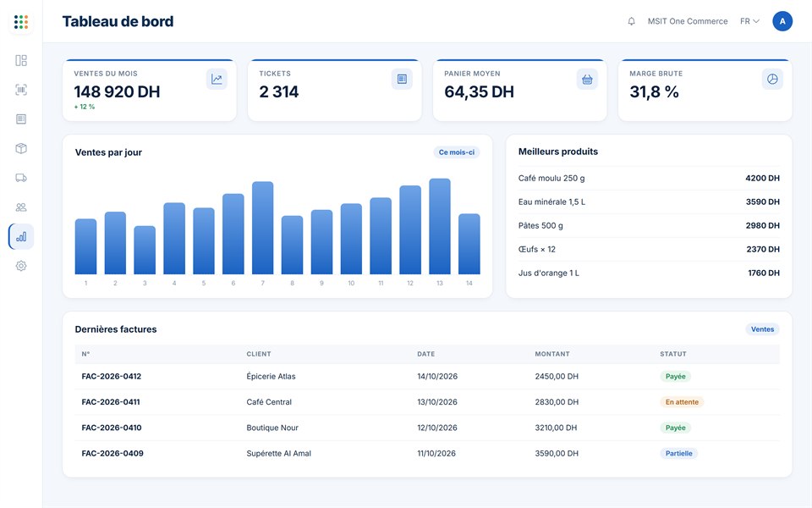The height and width of the screenshot is (508, 812).
Task: Click the + 12 % growth indicator
Action: (x=85, y=107)
